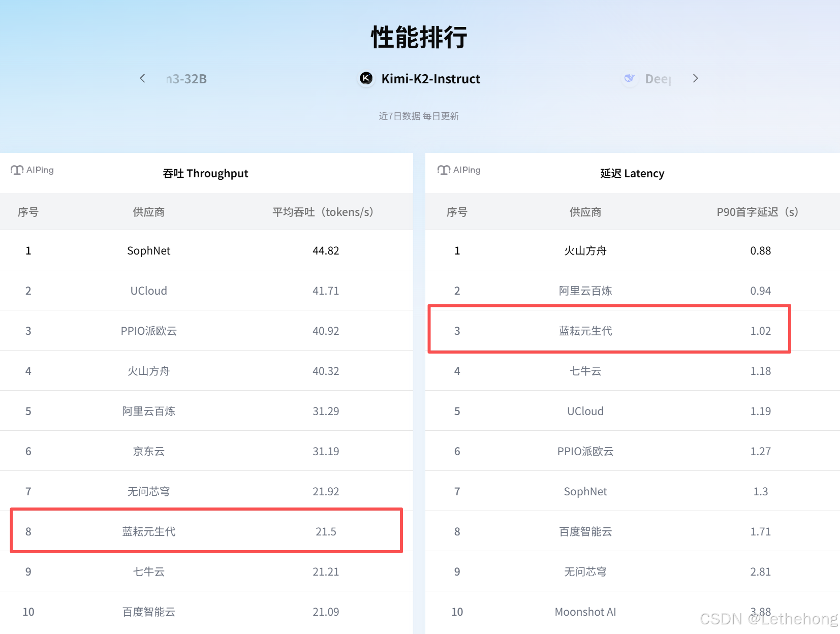Click throughput value 31.19
This screenshot has width=840, height=634.
pos(326,451)
